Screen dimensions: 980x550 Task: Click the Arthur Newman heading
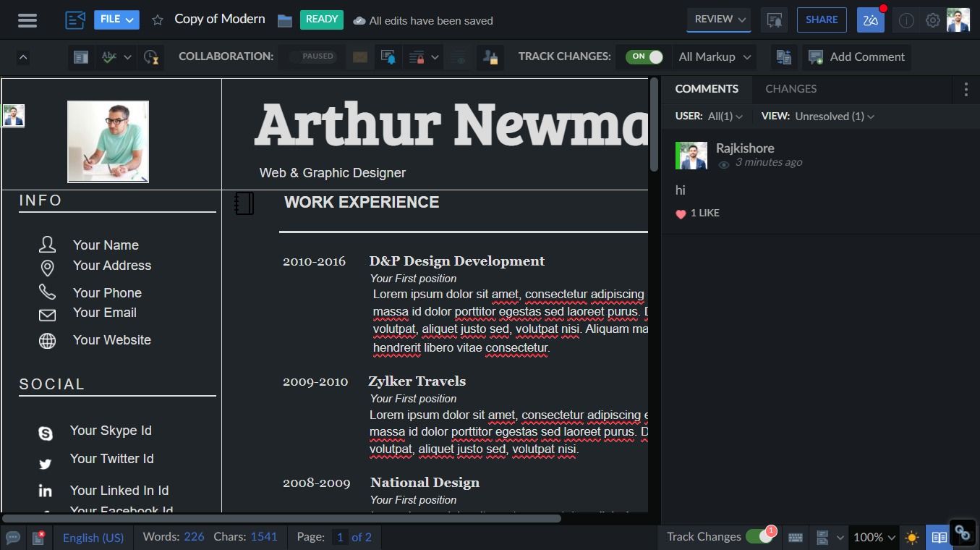(451, 124)
